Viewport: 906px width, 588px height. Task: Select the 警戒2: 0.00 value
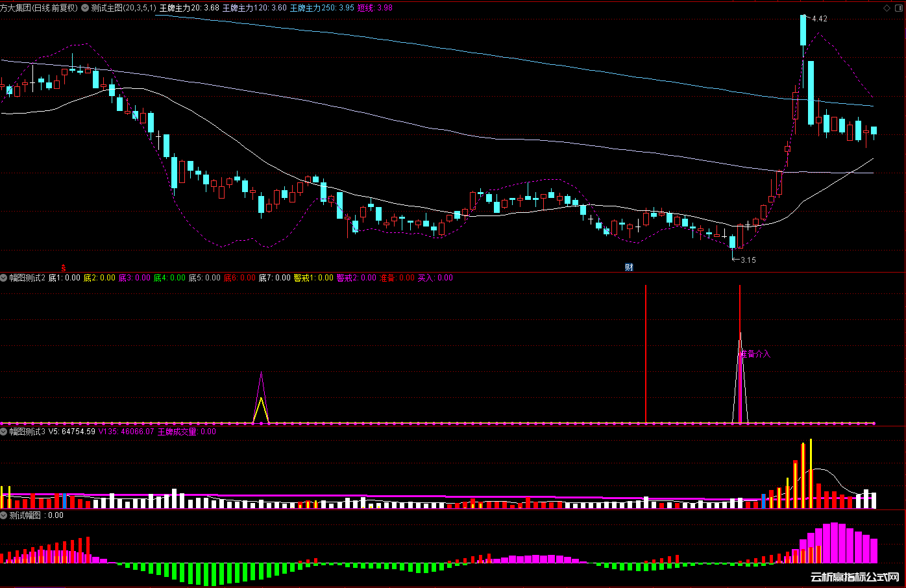pyautogui.click(x=356, y=278)
